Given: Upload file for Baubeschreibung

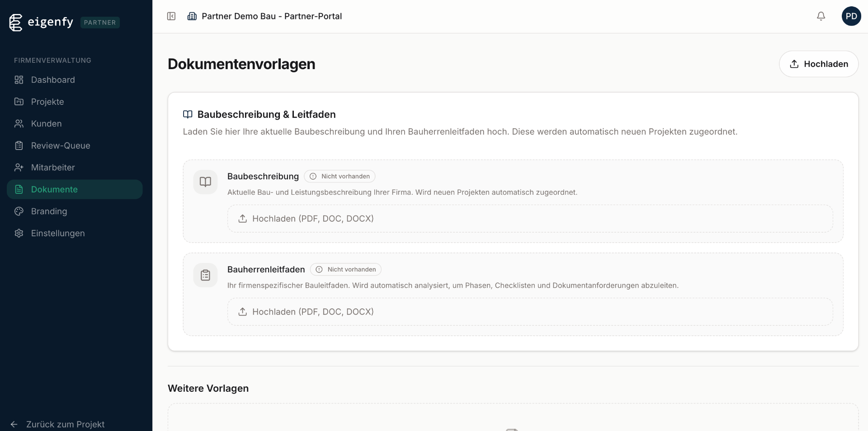Looking at the screenshot, I should point(529,219).
